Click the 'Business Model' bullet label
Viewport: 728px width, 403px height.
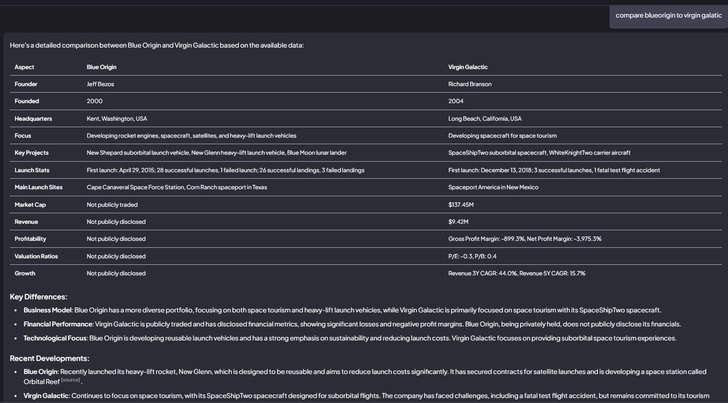[48, 310]
